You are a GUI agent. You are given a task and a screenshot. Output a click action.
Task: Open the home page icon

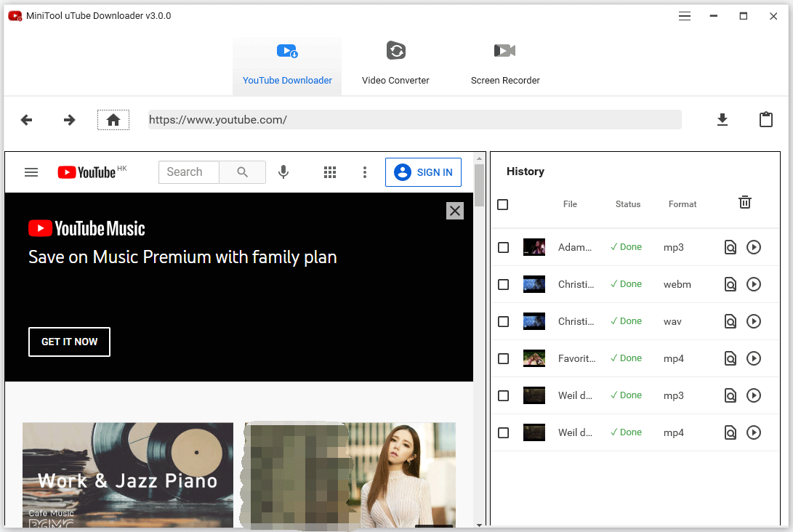(113, 120)
